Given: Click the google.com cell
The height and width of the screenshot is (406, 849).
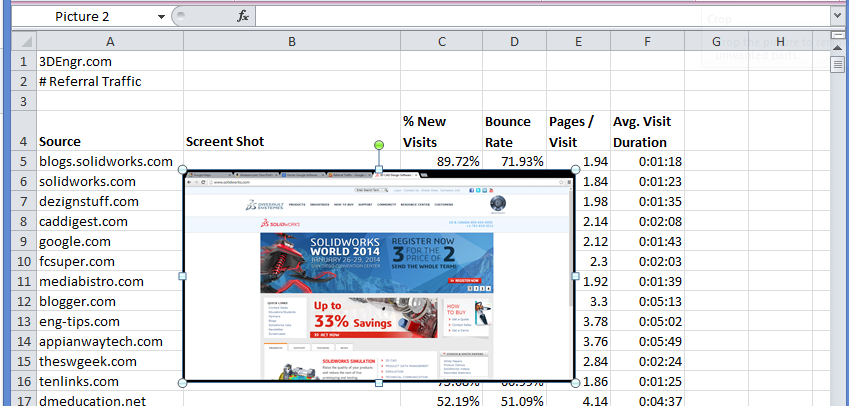Looking at the screenshot, I should pyautogui.click(x=110, y=241).
